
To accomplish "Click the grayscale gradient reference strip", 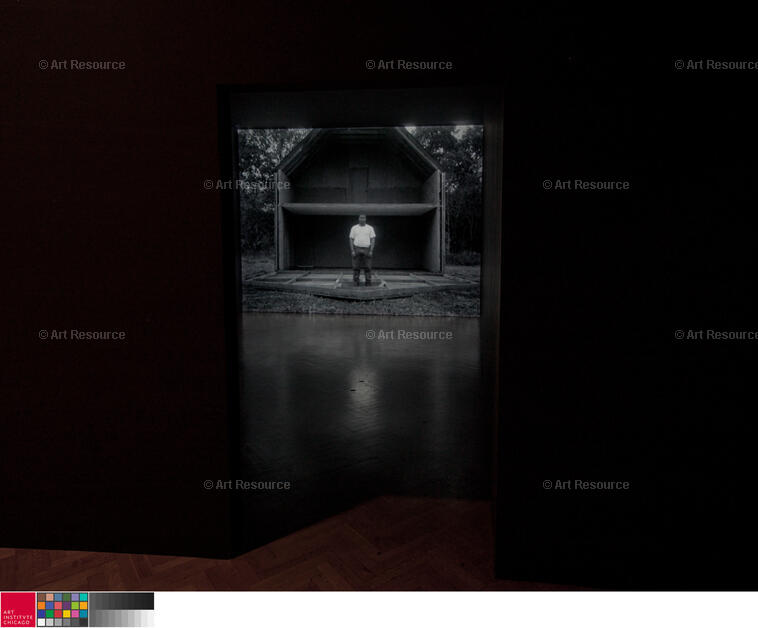I will click(121, 609).
